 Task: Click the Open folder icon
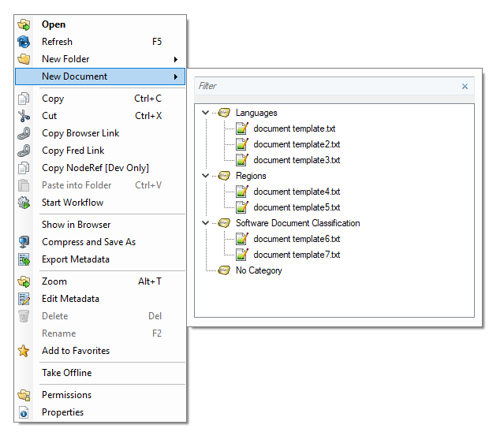tap(24, 24)
